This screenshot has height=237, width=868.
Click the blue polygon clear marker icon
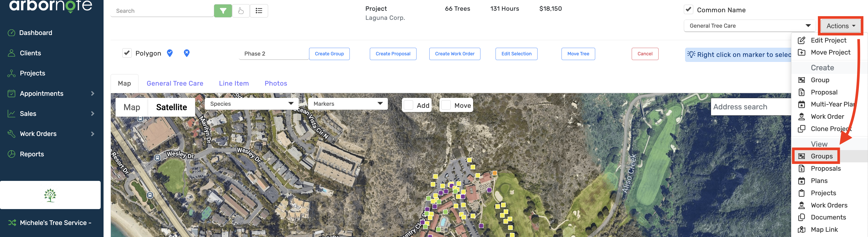click(187, 53)
